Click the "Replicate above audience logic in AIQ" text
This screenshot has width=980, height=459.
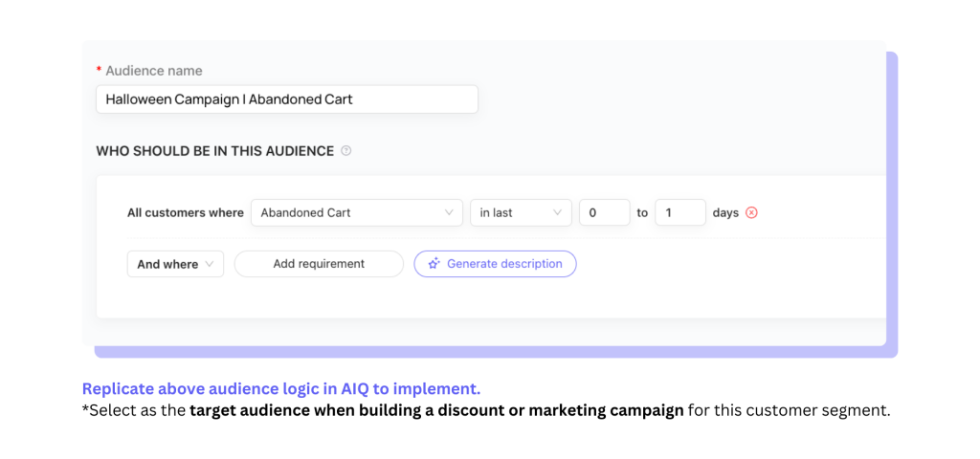pos(226,389)
